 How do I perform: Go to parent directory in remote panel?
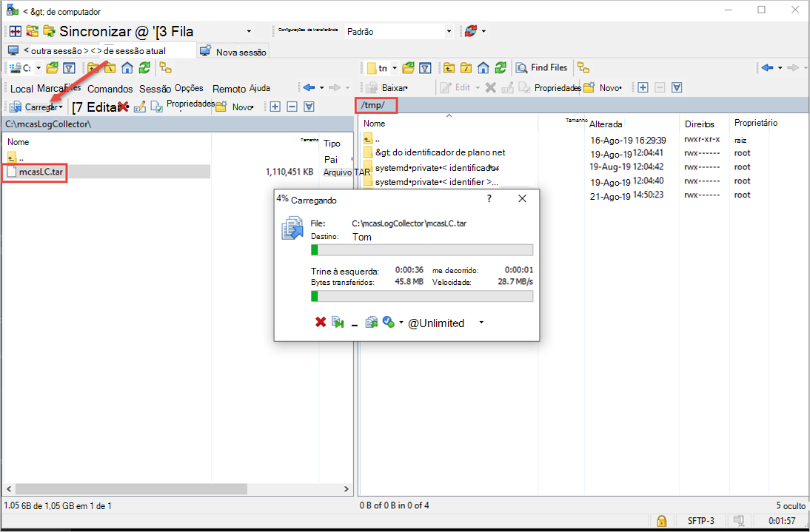click(449, 67)
